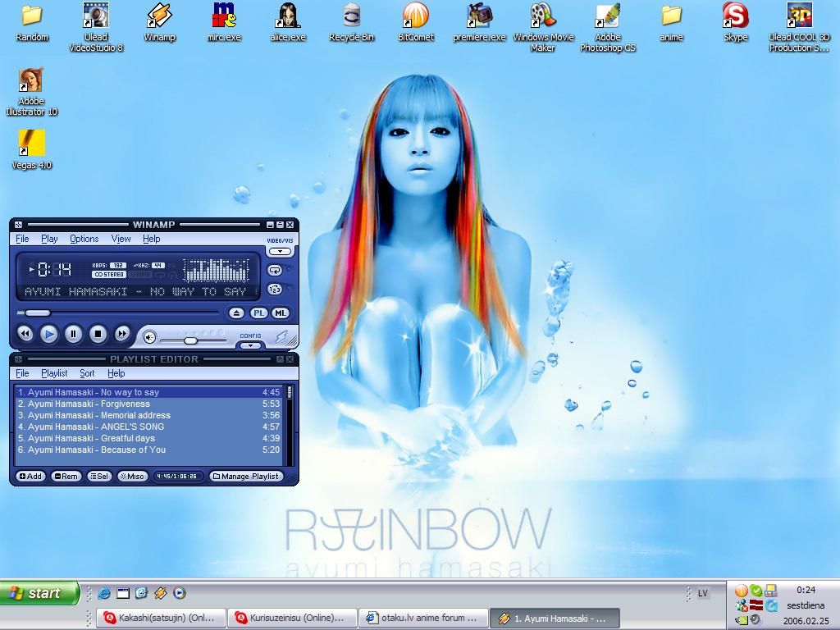Click the Add button in playlist
Viewport: 840px width, 630px height.
coord(30,477)
